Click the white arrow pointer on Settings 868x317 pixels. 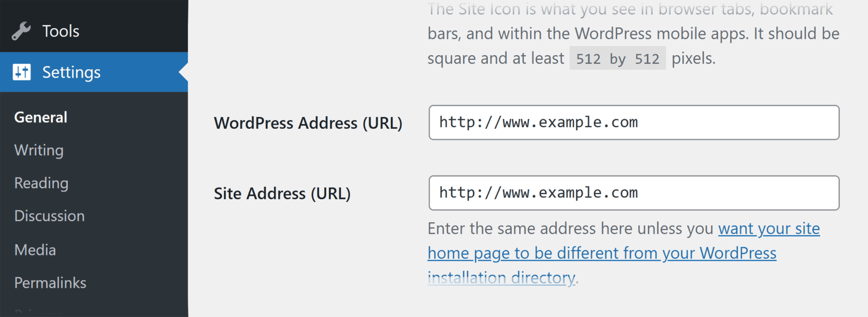coord(183,72)
